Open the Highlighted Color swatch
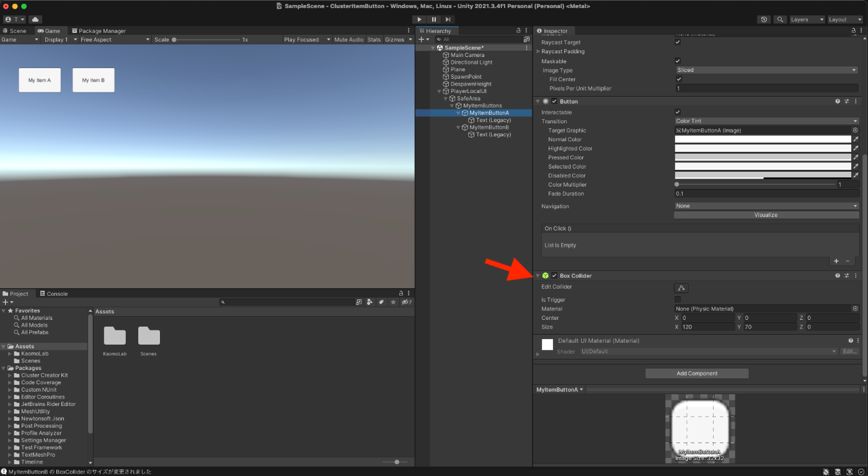This screenshot has width=868, height=476. [x=763, y=149]
